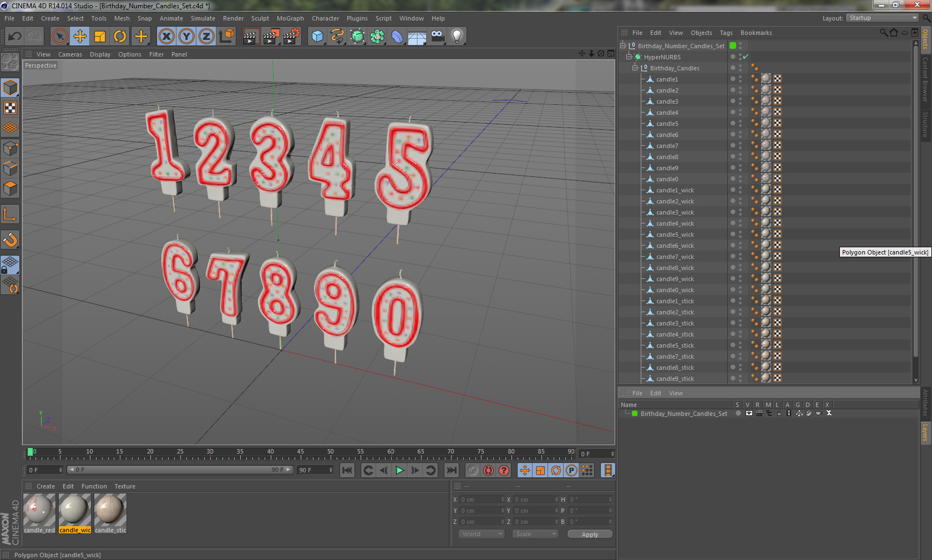
Task: Open the spline pen tools
Action: (337, 37)
